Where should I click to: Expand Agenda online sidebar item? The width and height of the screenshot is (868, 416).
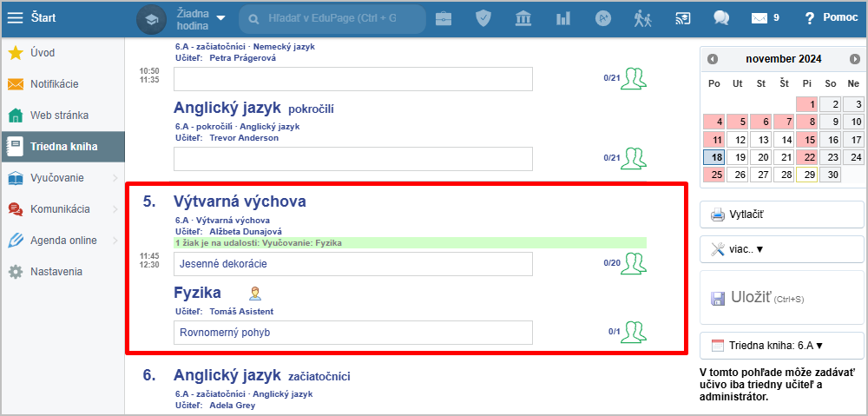click(x=62, y=241)
